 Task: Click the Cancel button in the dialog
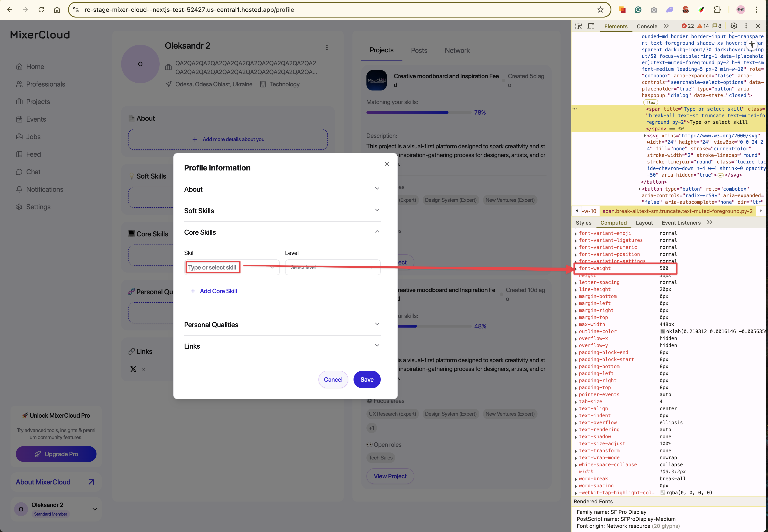(x=333, y=379)
